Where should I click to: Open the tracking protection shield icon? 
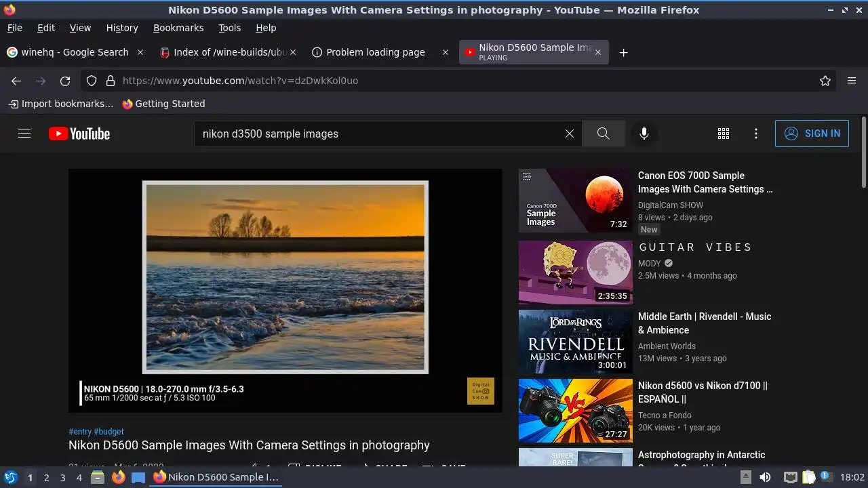coord(92,81)
